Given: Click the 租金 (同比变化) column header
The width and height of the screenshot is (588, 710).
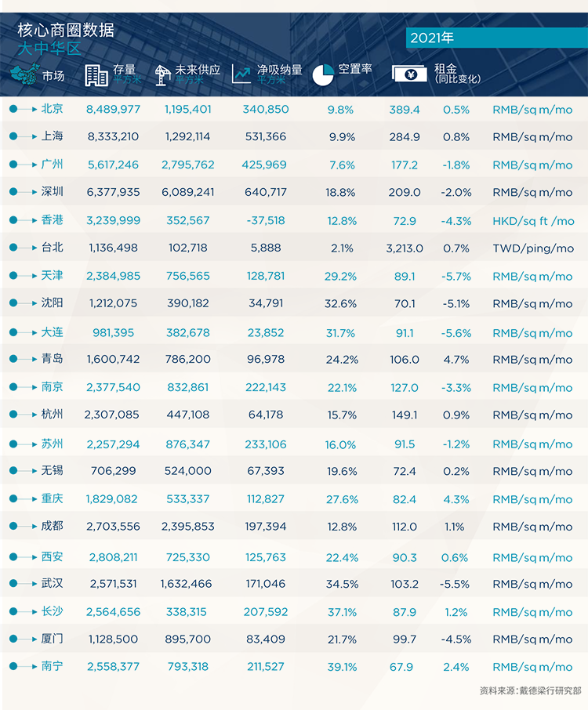Looking at the screenshot, I should coord(457,74).
